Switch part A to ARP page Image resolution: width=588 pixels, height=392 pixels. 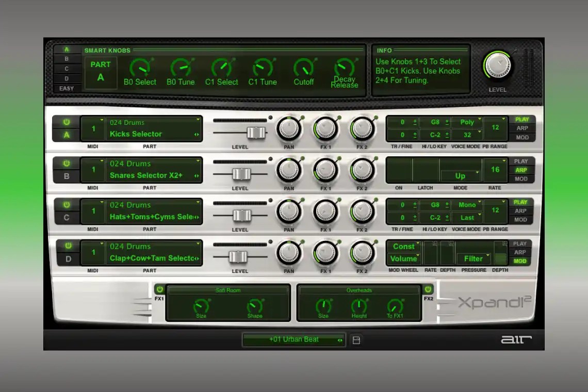pos(522,128)
